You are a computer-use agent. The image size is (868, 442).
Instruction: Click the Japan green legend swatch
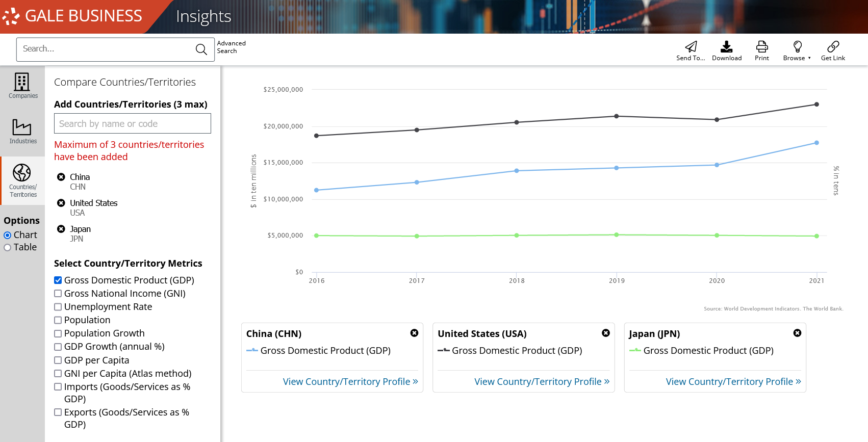pyautogui.click(x=635, y=350)
